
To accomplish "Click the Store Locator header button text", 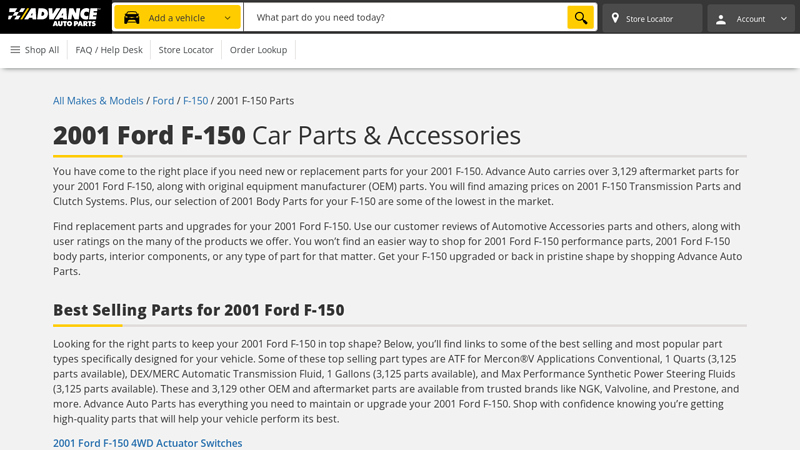I will click(x=649, y=19).
